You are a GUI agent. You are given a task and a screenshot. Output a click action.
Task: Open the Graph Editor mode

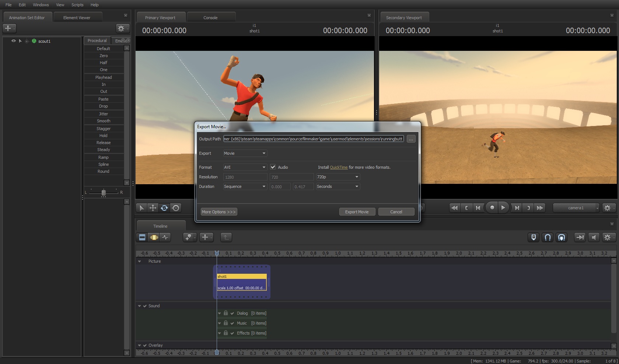click(165, 237)
